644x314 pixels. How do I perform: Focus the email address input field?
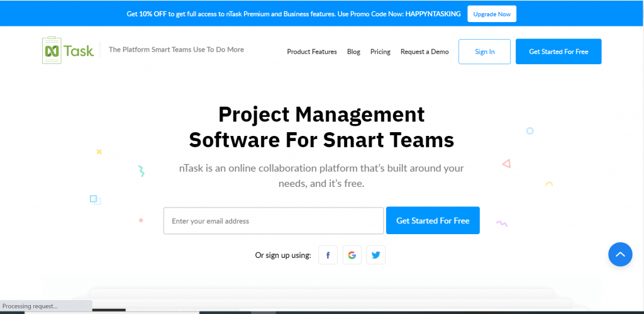[x=274, y=221]
